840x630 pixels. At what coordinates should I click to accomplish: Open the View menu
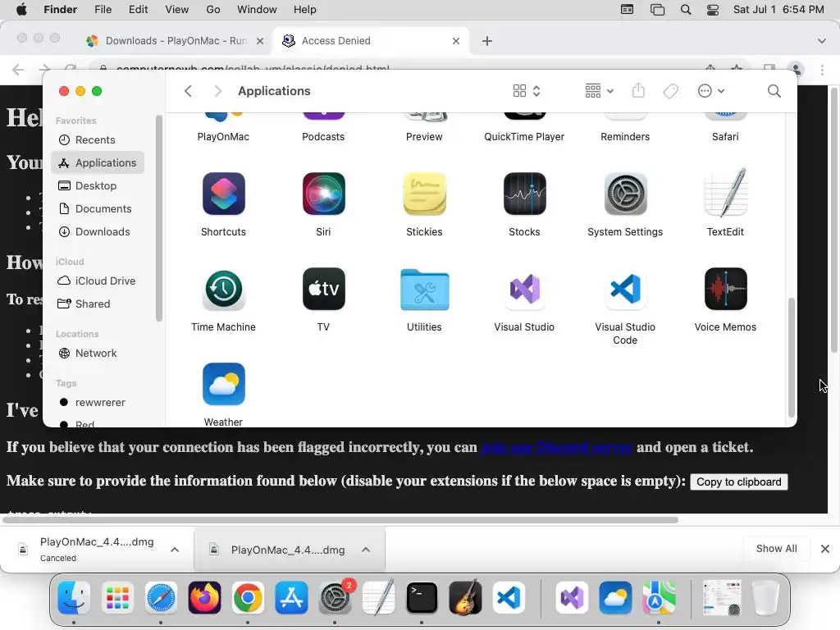[177, 10]
